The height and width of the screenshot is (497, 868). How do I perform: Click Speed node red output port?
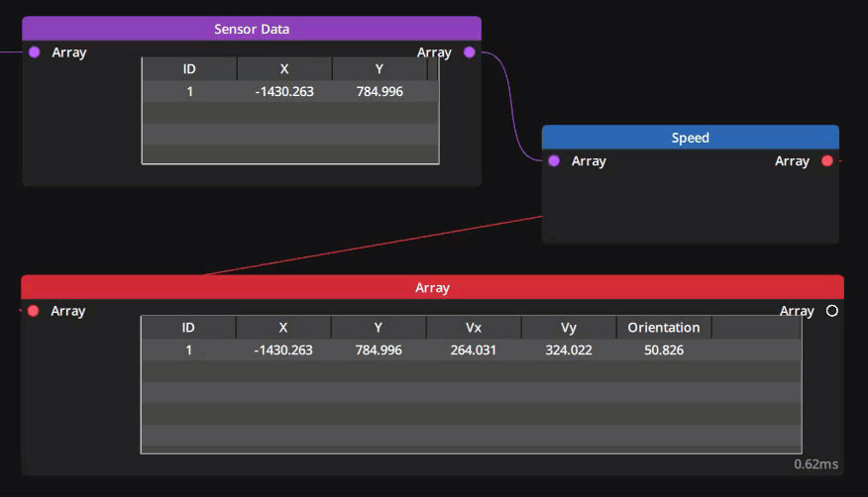coord(827,160)
